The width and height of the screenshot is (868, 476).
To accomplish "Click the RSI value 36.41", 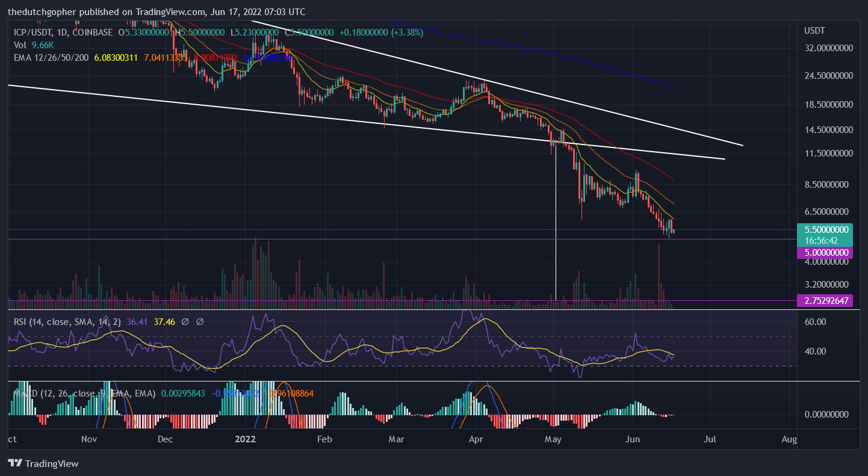I will tap(138, 322).
